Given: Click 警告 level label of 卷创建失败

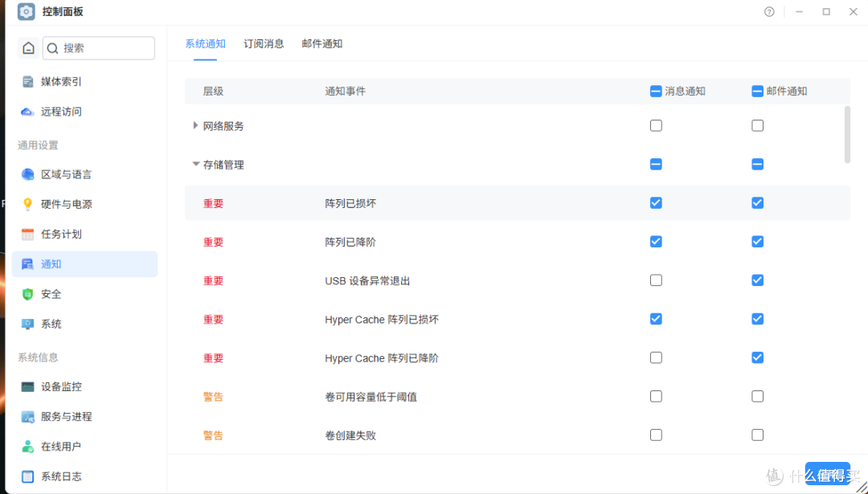Looking at the screenshot, I should [x=213, y=436].
